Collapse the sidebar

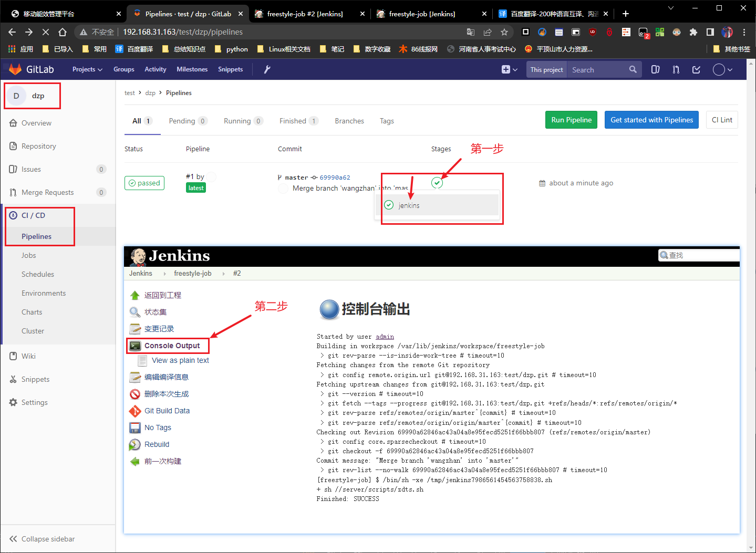pyautogui.click(x=42, y=539)
